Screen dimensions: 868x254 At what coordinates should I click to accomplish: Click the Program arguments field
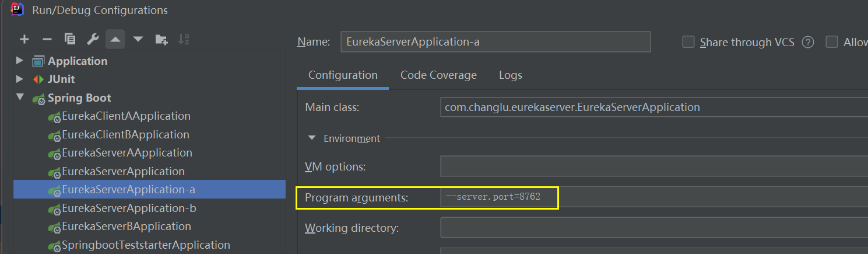coord(653,197)
